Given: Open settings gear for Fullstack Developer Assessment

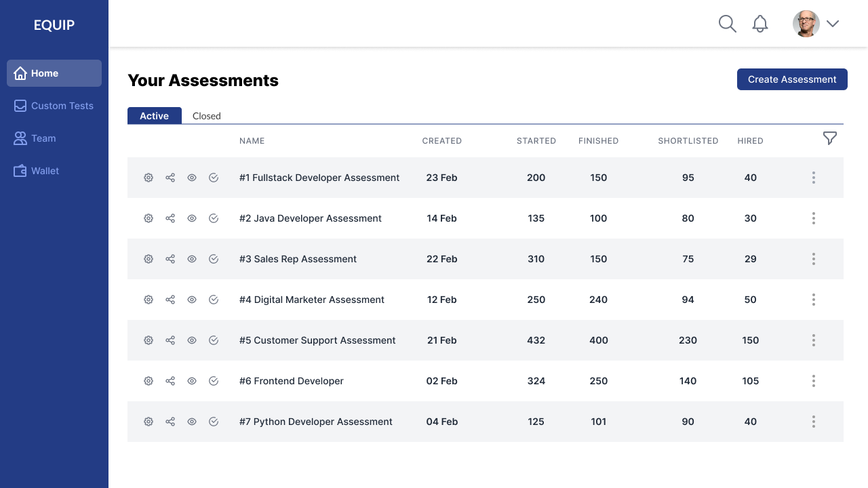Looking at the screenshot, I should click(149, 178).
